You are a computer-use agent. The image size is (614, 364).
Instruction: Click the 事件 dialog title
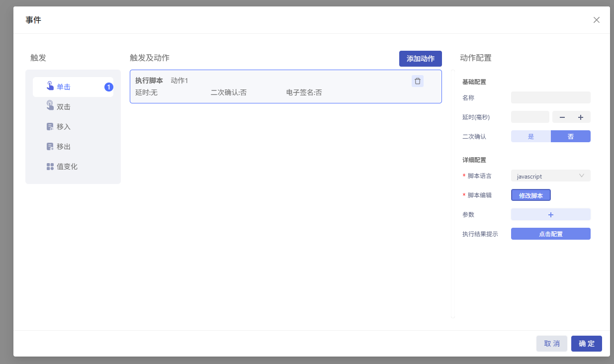(x=33, y=20)
